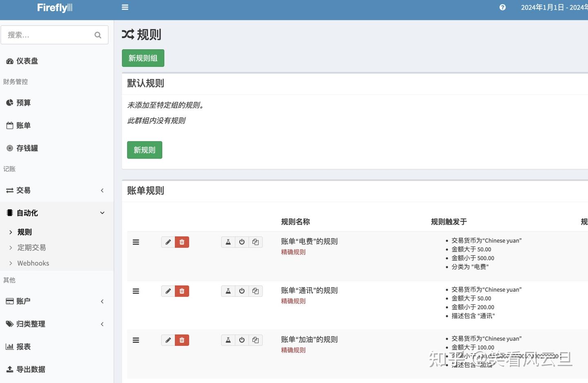The image size is (588, 383).
Task: Expand the 交易 sidebar menu
Action: (102, 190)
